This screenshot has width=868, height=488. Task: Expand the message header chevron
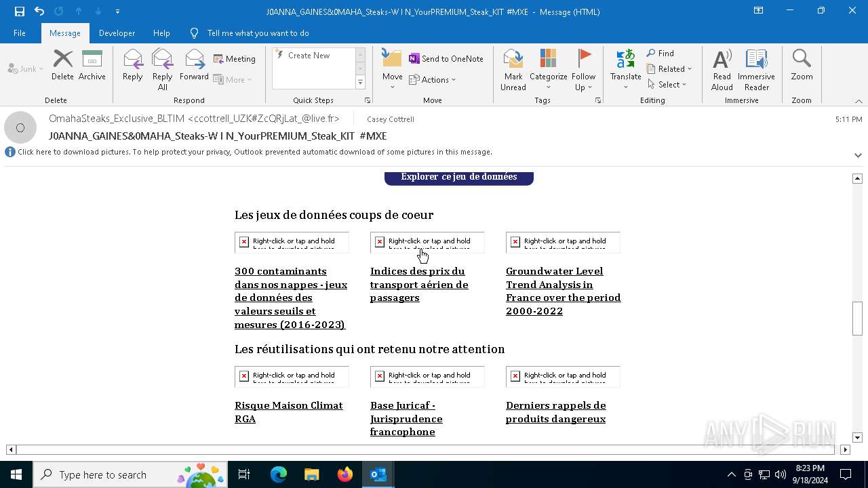point(858,155)
